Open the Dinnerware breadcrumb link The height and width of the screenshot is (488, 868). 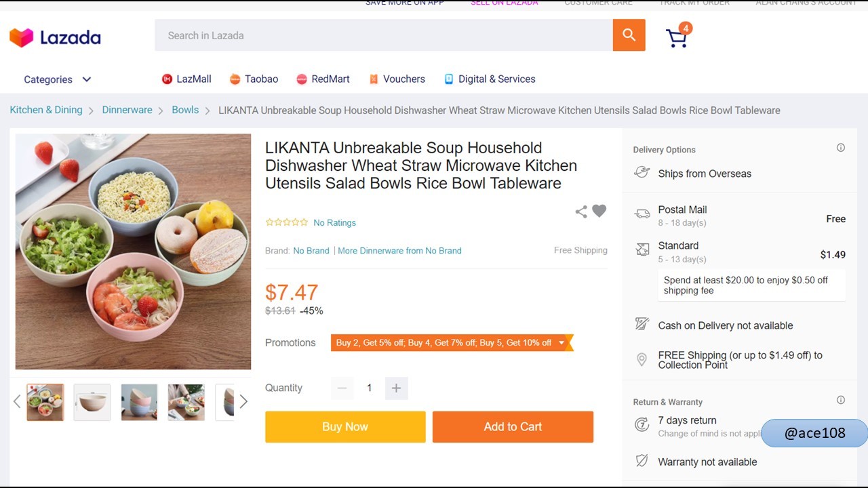[x=127, y=110]
